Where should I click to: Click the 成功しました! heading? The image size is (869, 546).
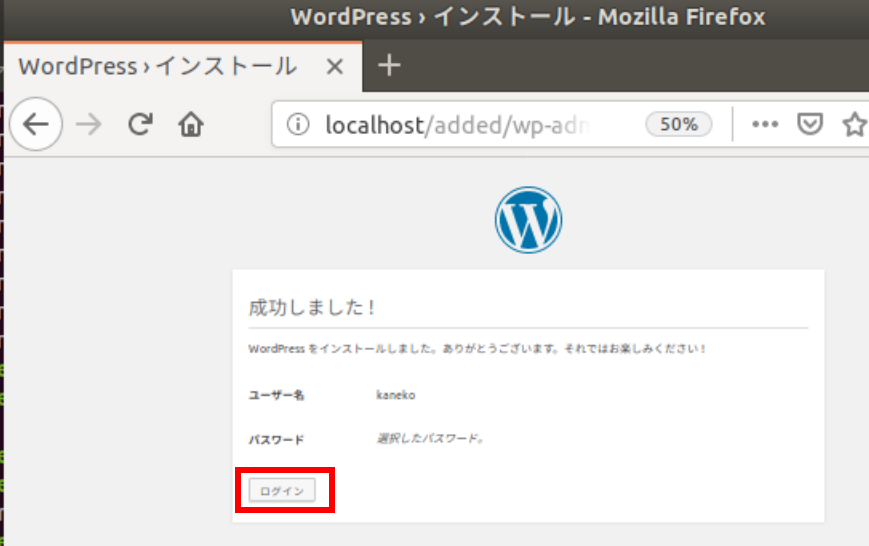(x=311, y=307)
